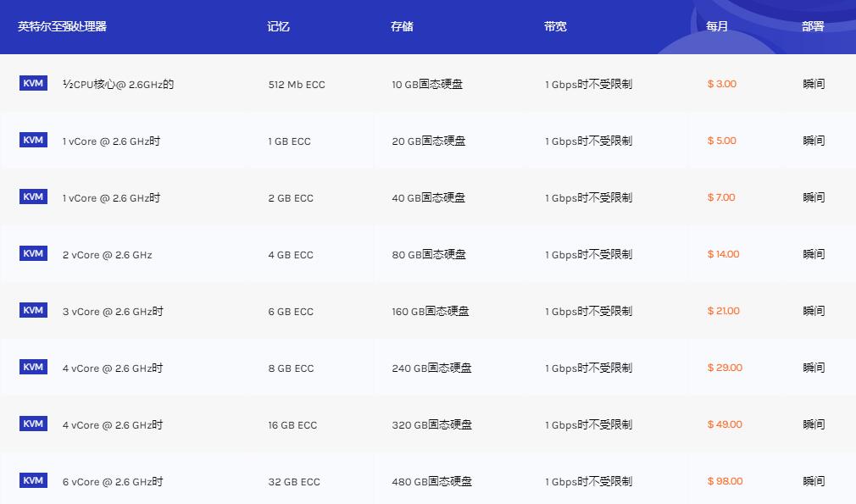
Task: Click the KVM badge in the $29.00 row
Action: (33, 367)
